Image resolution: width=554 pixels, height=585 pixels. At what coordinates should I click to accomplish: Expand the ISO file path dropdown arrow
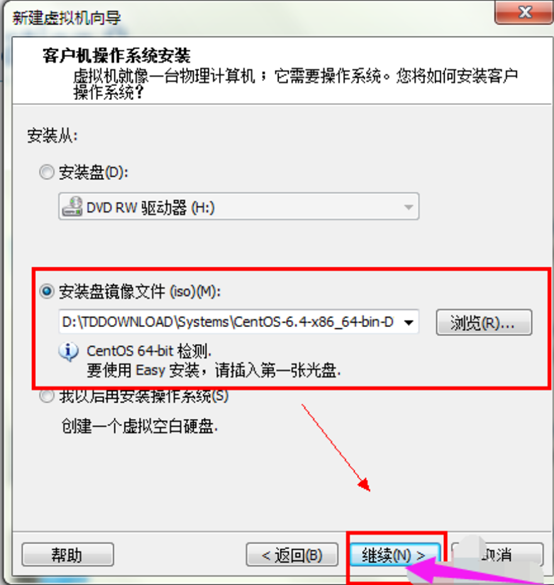pos(409,322)
